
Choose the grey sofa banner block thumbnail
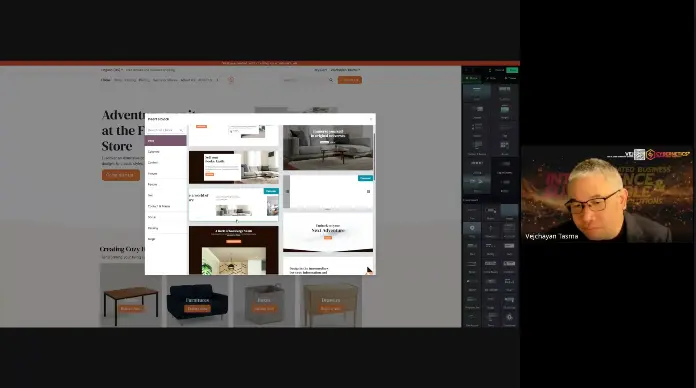click(x=328, y=147)
